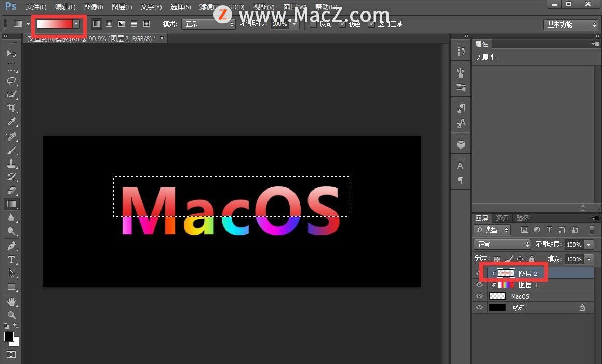Select the Rectangle shape tool
Image resolution: width=602 pixels, height=364 pixels.
click(x=11, y=287)
